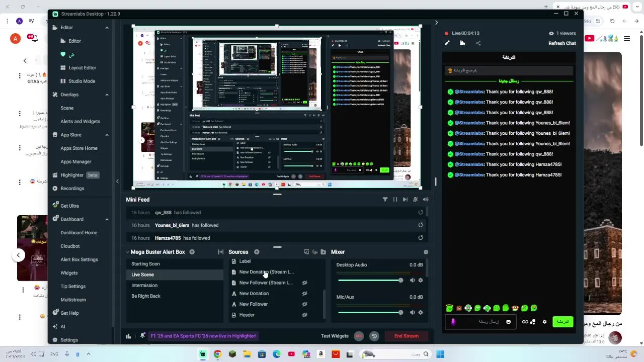This screenshot has width=644, height=362.
Task: Open performance stats bar chart icon
Action: coord(128,336)
